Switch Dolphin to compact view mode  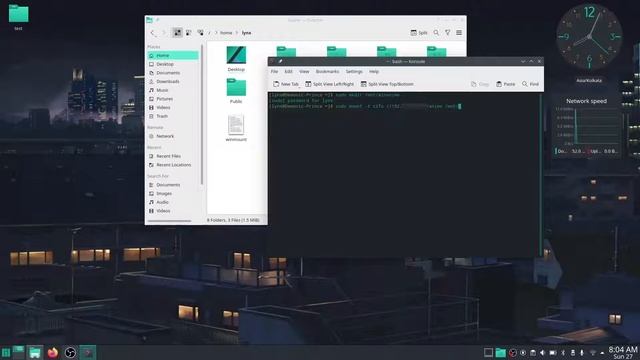tap(189, 33)
